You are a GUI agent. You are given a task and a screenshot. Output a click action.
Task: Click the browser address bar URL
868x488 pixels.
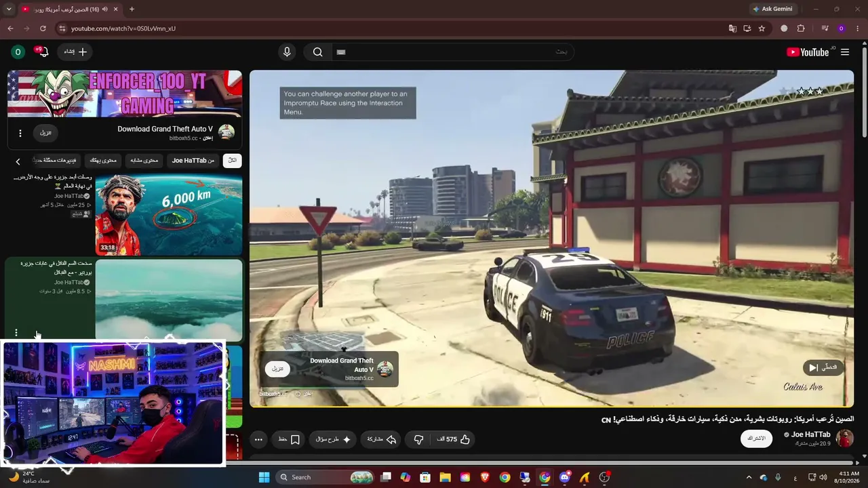(x=123, y=28)
